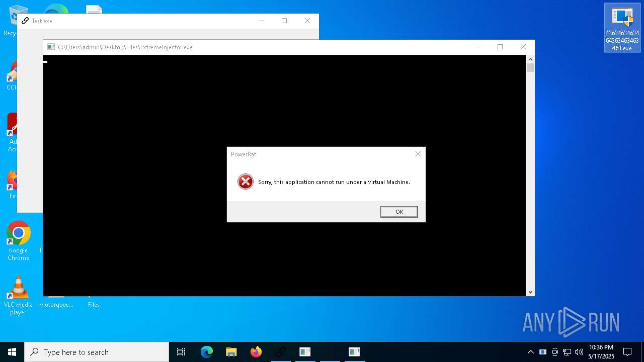The width and height of the screenshot is (644, 362).
Task: Maximize the Test exe window
Action: pos(284,21)
